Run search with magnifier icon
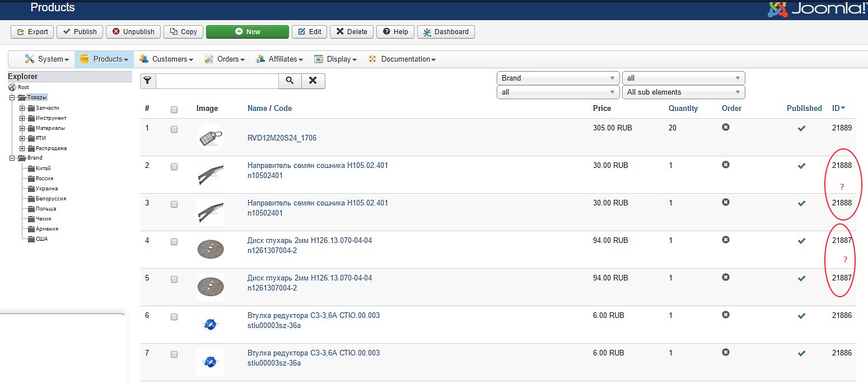Image resolution: width=868 pixels, height=384 pixels. click(x=290, y=81)
